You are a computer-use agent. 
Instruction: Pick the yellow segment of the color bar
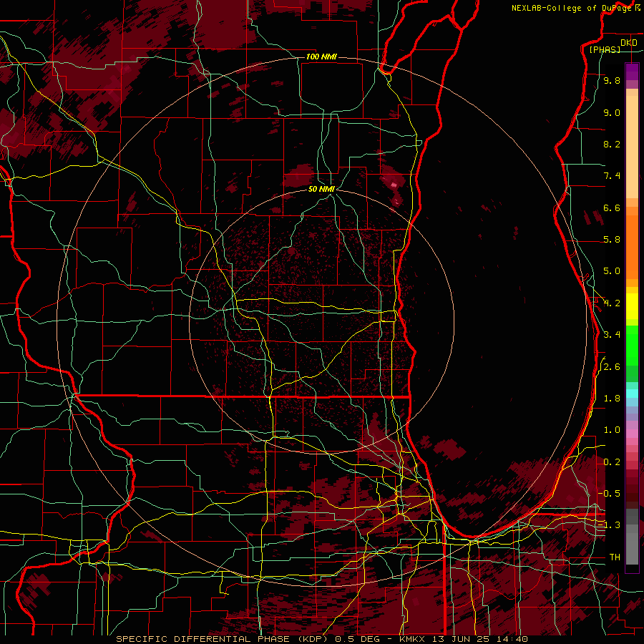[632, 306]
